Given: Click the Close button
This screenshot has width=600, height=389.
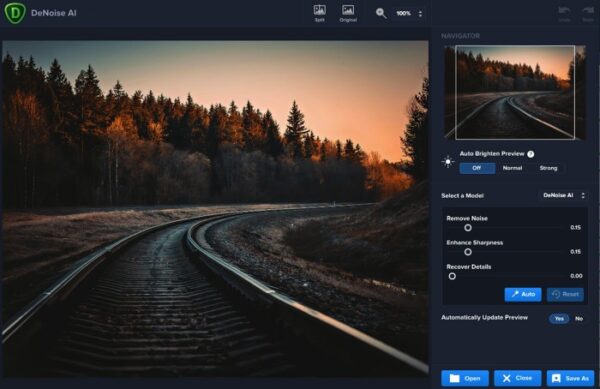Looking at the screenshot, I should point(517,378).
